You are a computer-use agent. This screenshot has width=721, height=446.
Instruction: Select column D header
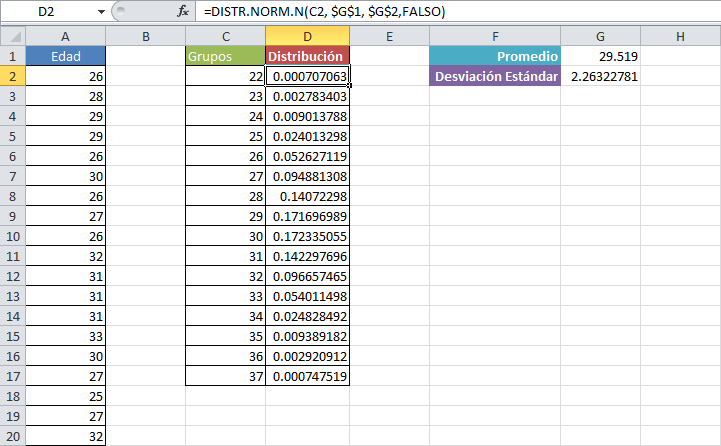coord(307,37)
